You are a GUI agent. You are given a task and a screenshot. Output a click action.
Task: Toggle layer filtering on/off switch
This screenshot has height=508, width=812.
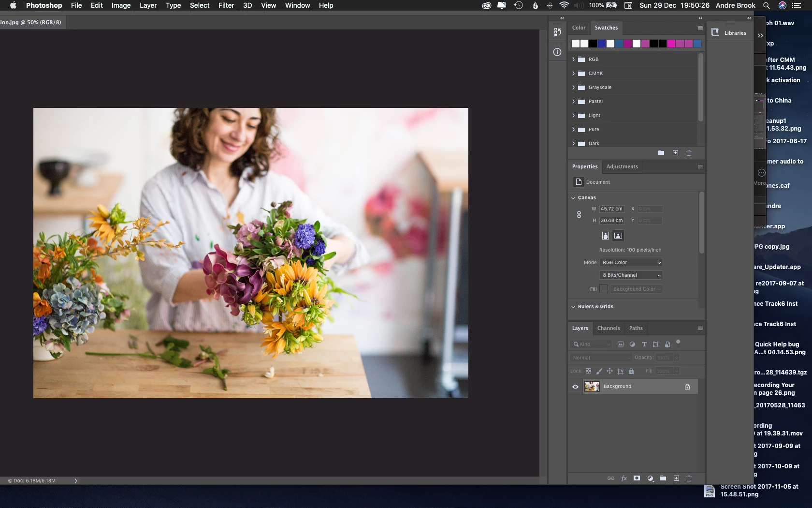click(x=678, y=343)
